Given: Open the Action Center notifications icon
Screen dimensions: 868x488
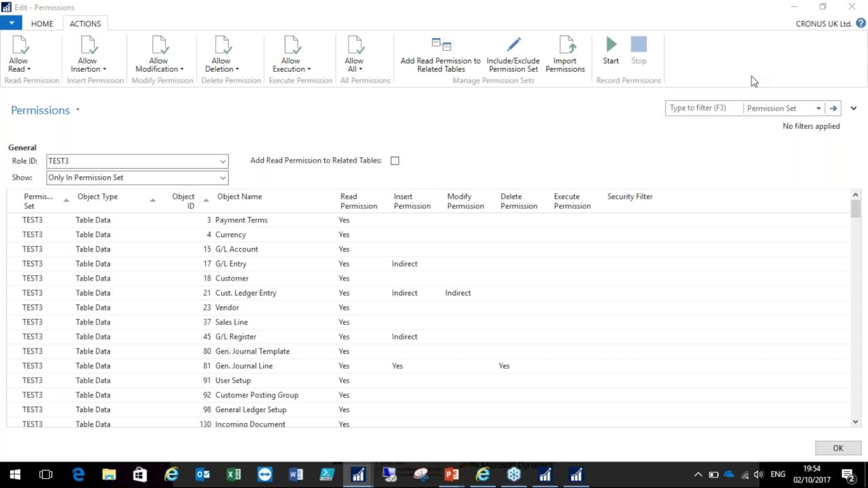Looking at the screenshot, I should (x=848, y=474).
